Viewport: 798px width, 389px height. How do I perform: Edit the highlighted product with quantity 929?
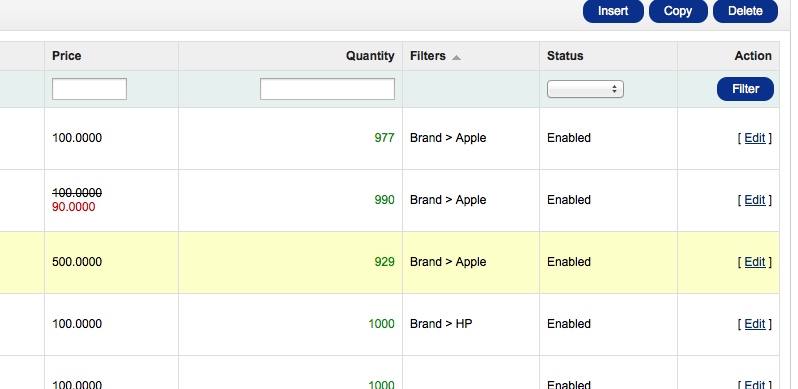click(755, 262)
